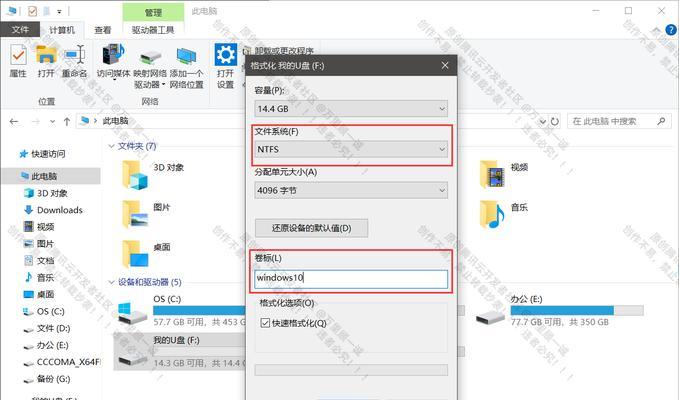This screenshot has width=679, height=400.
Task: Open the 视频 folder in main pane
Action: coord(492,174)
